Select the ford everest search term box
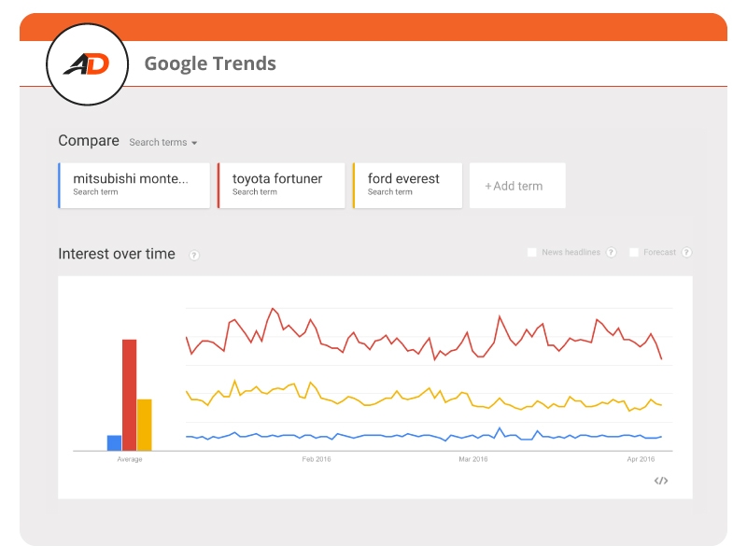Screen dimensions: 747x560 (407, 185)
